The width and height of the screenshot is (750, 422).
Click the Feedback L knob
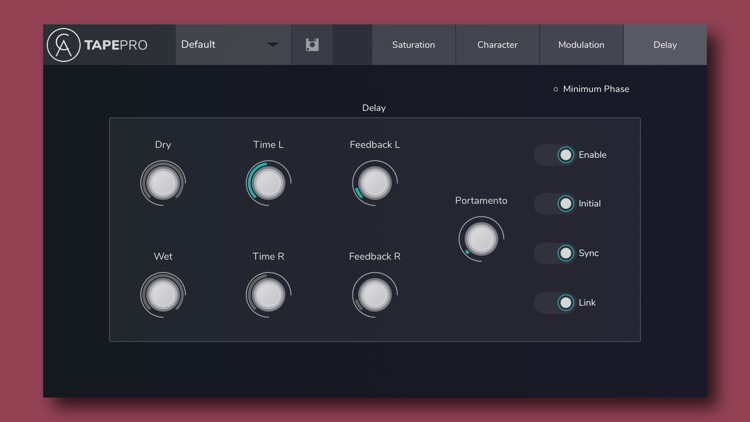tap(375, 183)
